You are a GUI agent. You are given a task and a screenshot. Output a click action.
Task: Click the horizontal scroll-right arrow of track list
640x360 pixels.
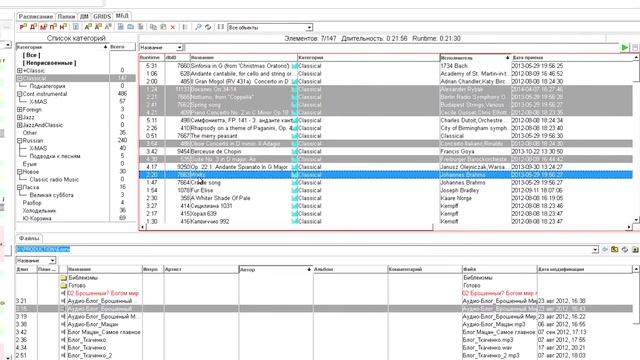629,227
